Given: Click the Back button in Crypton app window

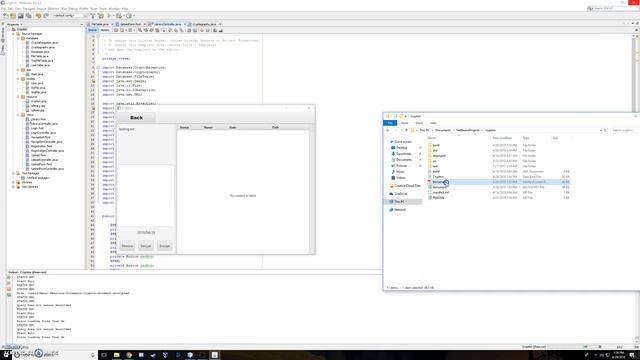Looking at the screenshot, I should click(x=136, y=118).
